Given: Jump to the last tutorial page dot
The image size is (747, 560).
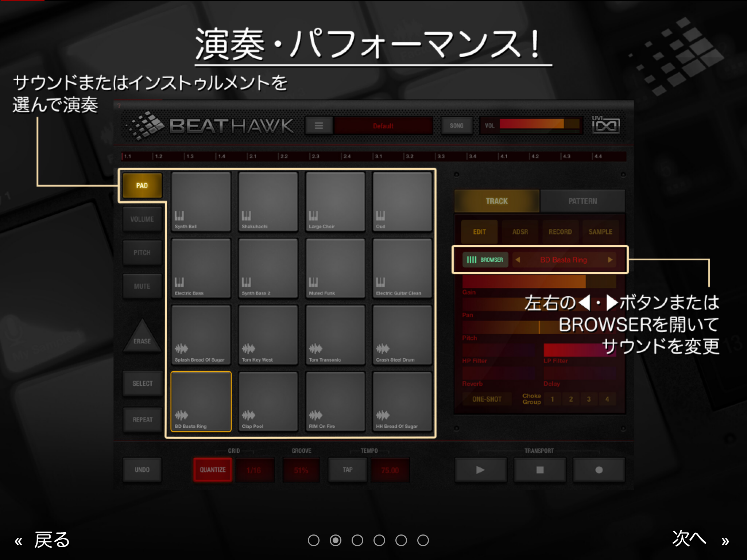Looking at the screenshot, I should pos(423,540).
